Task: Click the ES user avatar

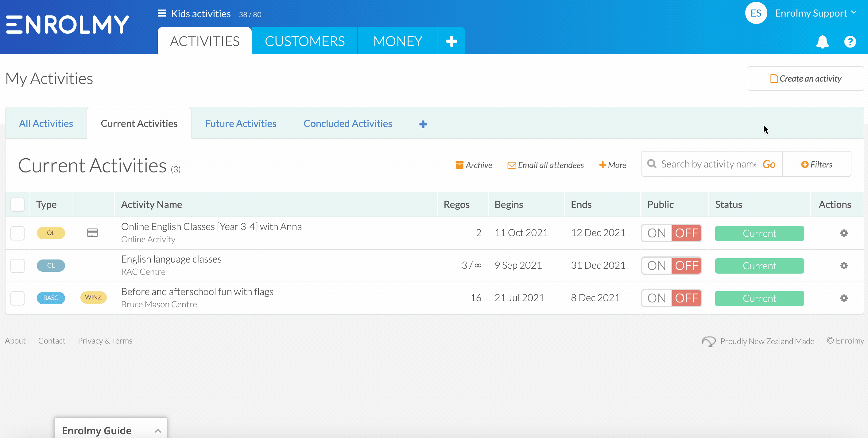Action: (x=756, y=13)
